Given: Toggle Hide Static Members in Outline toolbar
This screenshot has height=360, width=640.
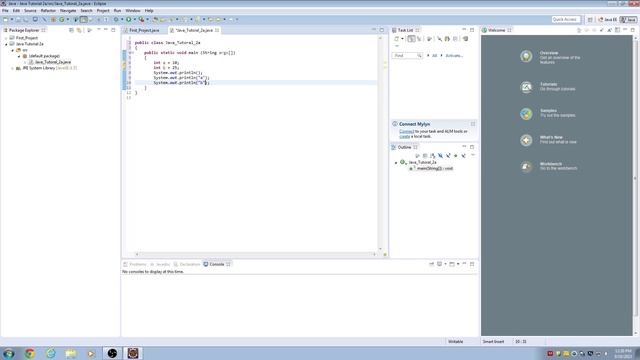Looking at the screenshot, I should [x=448, y=156].
